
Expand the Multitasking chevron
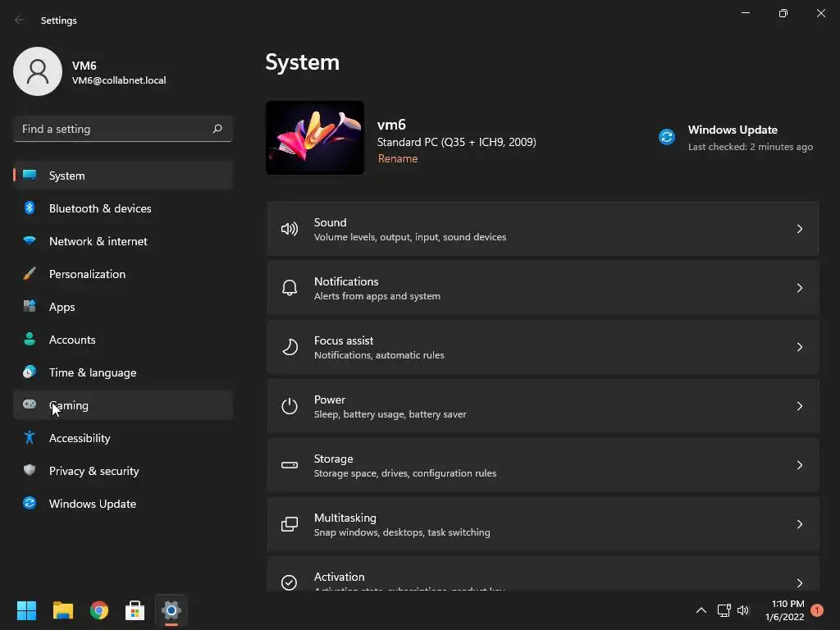799,524
